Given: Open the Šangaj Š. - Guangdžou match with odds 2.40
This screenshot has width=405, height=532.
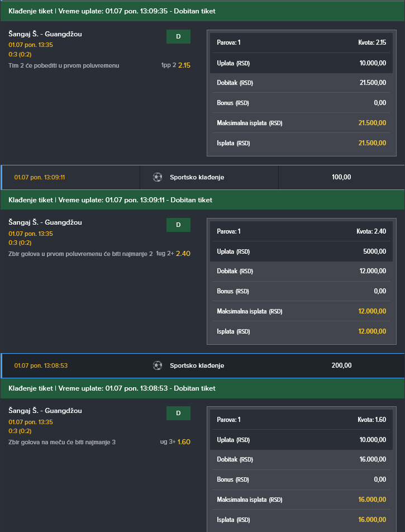Looking at the screenshot, I should [45, 222].
